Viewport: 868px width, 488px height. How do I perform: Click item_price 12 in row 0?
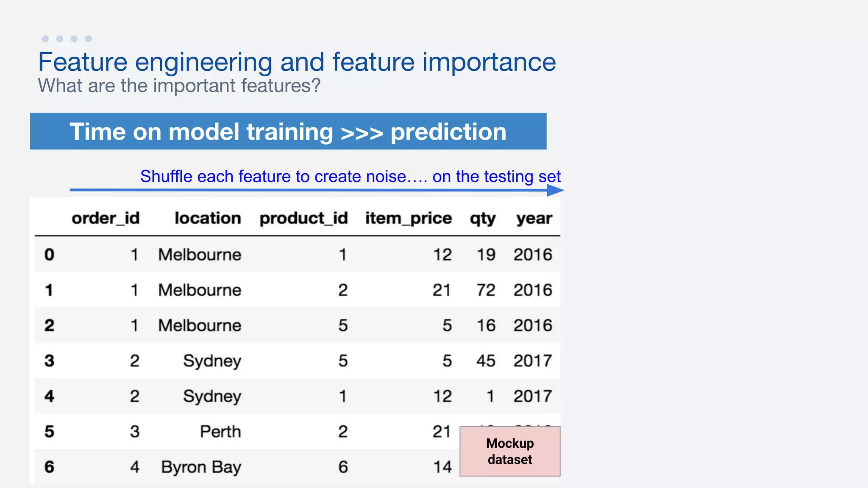442,255
